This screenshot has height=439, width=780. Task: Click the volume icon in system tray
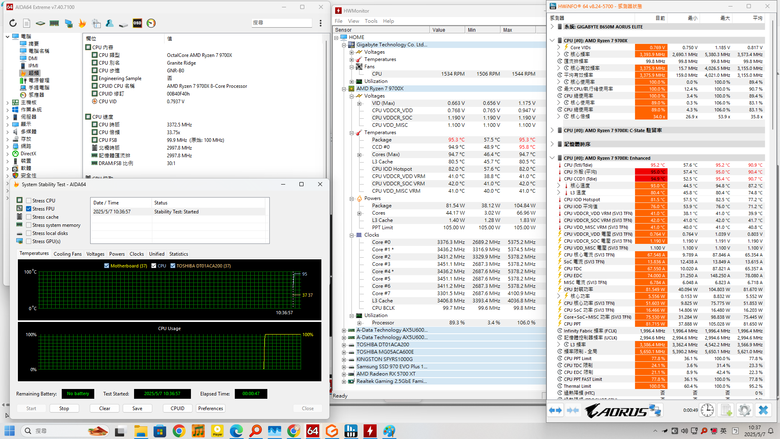pos(684,431)
